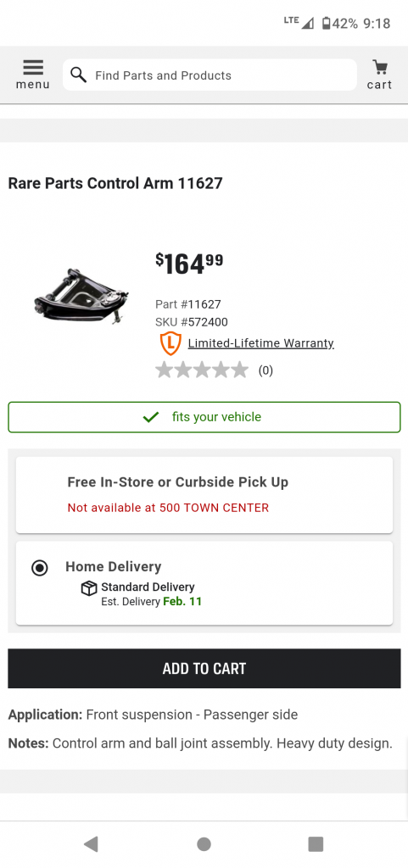Viewport: 408px width, 868px height.
Task: Tap the orange warranty shield icon
Action: coord(170,343)
